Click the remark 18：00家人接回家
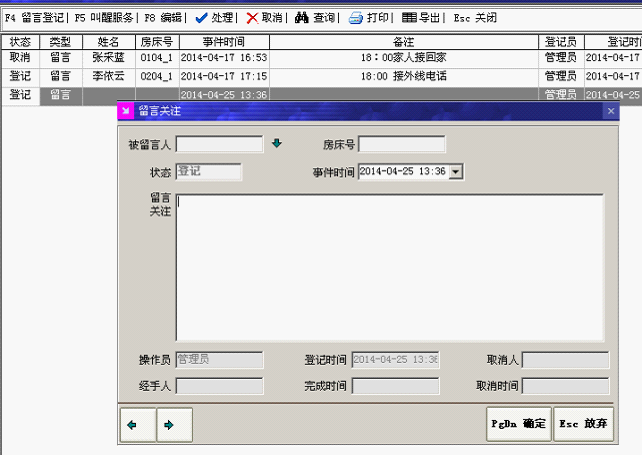Screen dimensions: 643x456 click(404, 57)
